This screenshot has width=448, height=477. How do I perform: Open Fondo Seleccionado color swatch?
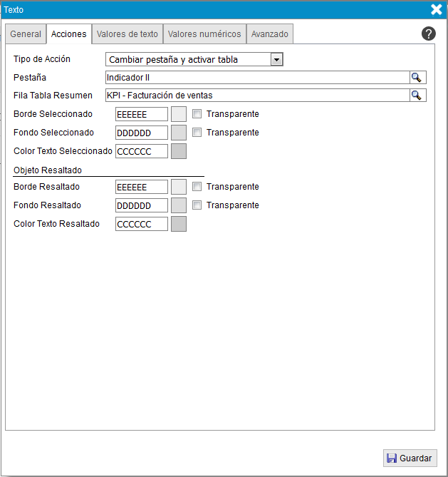click(179, 133)
